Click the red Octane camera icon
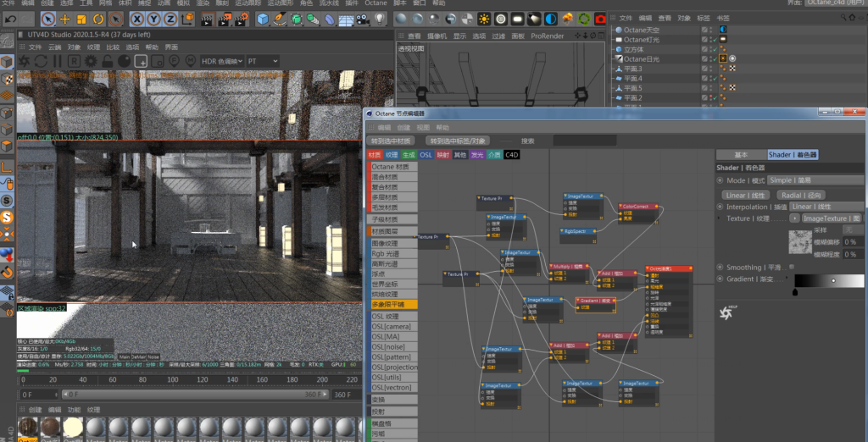868x442 pixels. tap(600, 20)
